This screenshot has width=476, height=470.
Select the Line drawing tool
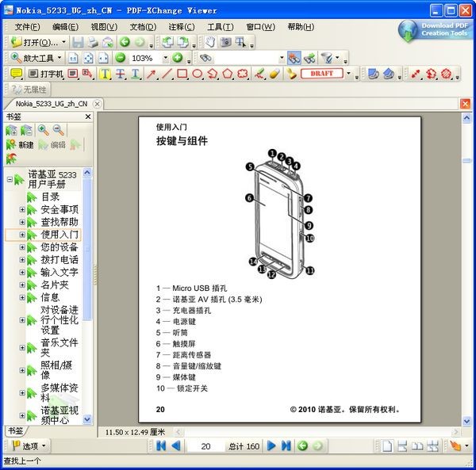pyautogui.click(x=167, y=74)
